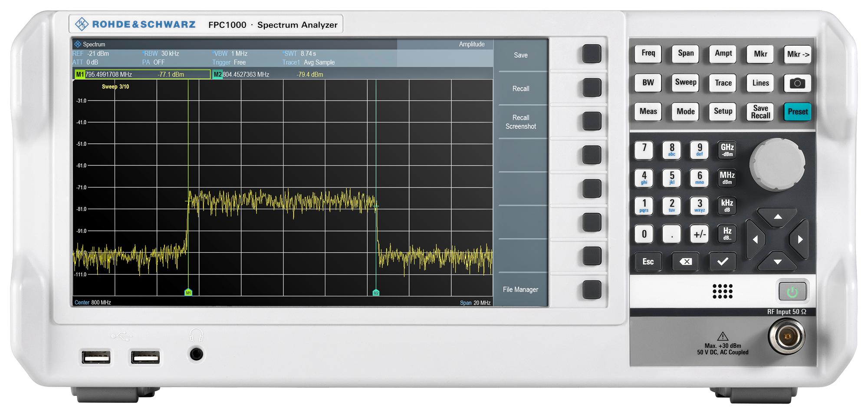The height and width of the screenshot is (414, 868).
Task: Click the Save softkey
Action: (x=522, y=55)
